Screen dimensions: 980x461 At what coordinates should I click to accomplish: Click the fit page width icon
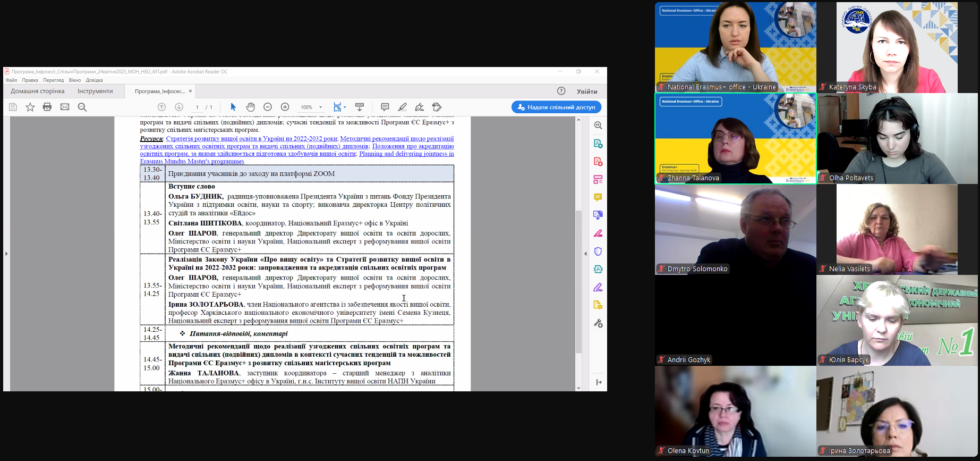click(x=337, y=107)
